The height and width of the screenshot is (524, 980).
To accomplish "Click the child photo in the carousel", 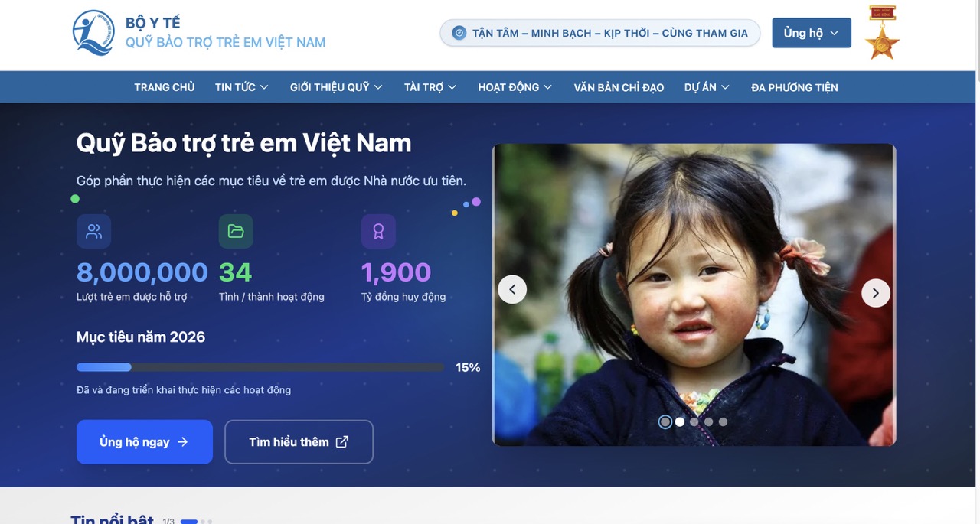I will (694, 295).
